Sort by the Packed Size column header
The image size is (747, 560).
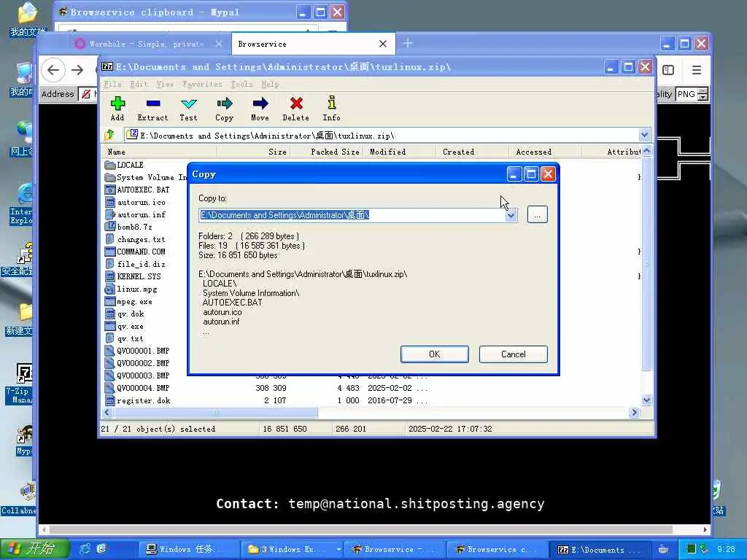tap(327, 152)
